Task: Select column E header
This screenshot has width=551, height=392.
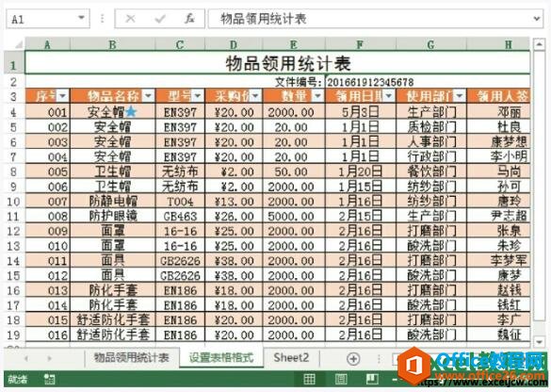Action: [294, 44]
